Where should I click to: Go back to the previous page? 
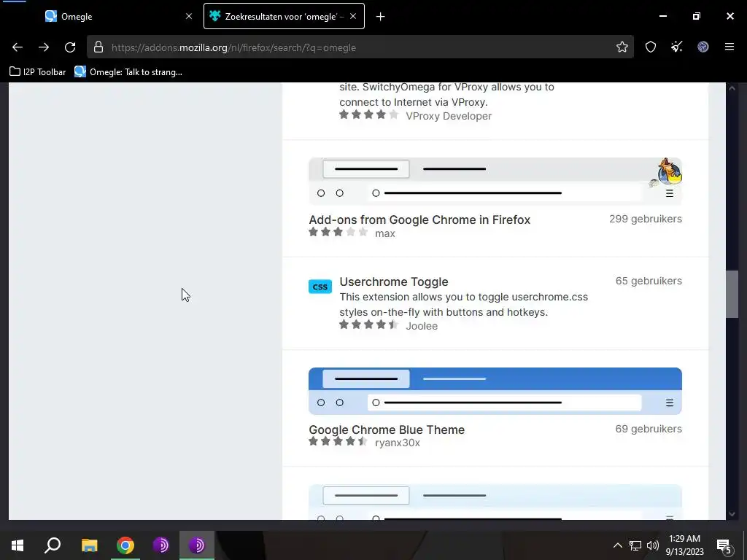(x=18, y=47)
